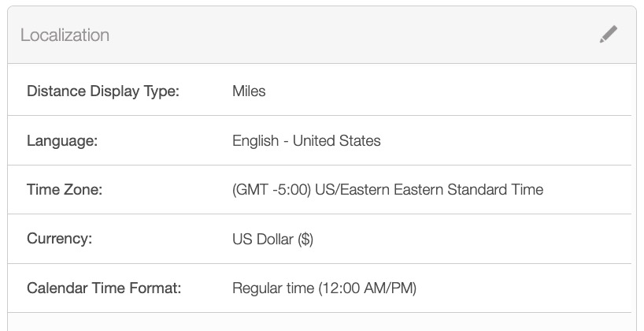Click the Localization panel title

(65, 35)
